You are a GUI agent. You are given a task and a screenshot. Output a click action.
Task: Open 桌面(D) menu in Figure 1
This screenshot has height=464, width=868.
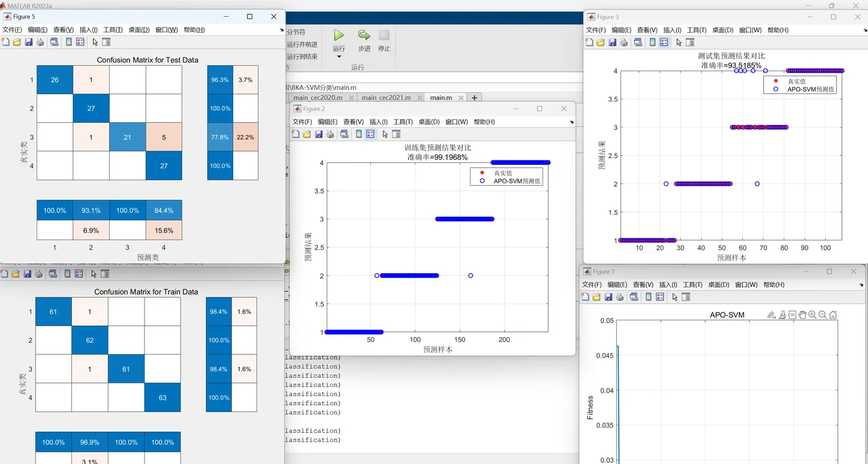coord(718,284)
